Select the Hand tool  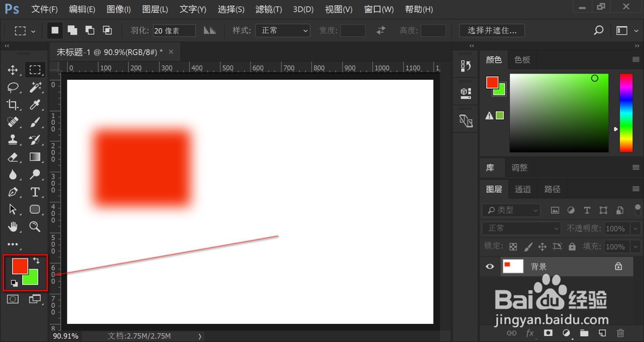click(13, 227)
